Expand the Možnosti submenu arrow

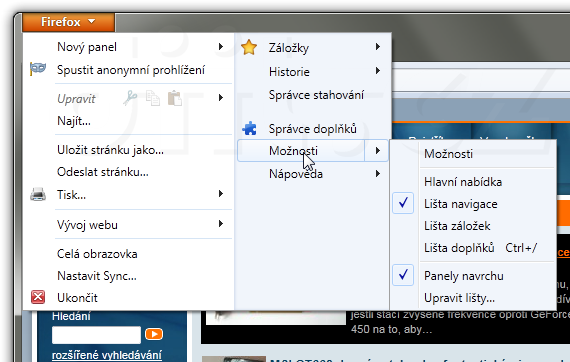377,150
